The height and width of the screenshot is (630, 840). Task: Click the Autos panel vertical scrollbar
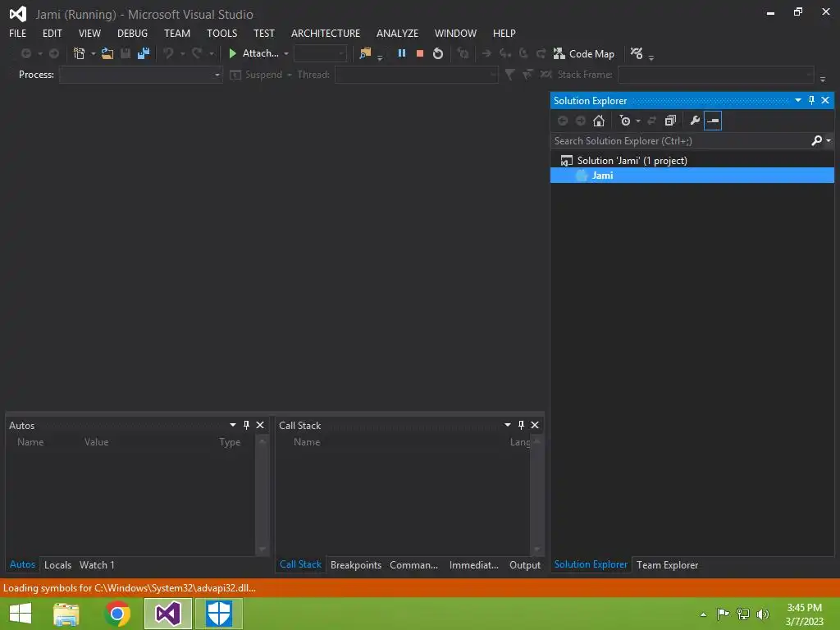coord(262,495)
